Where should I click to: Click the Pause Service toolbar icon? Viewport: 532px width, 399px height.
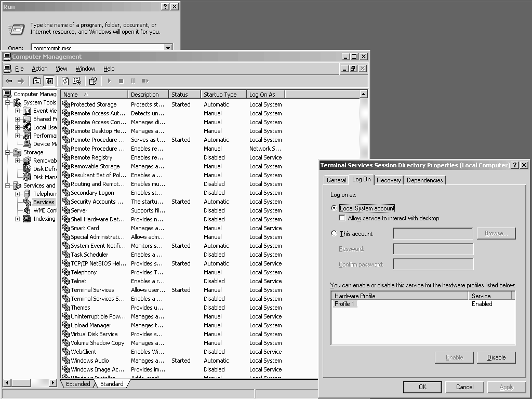point(133,81)
